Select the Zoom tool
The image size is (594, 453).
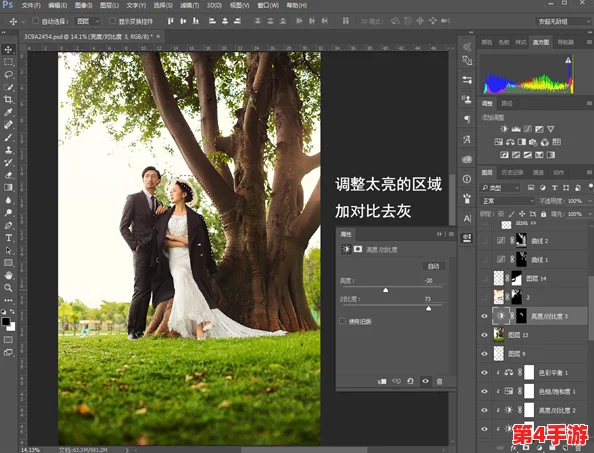click(8, 288)
